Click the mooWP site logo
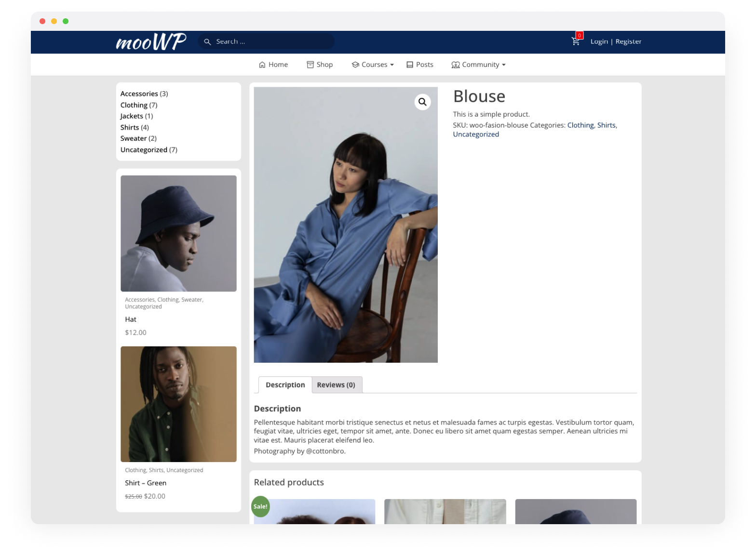The image size is (756, 555). (151, 42)
